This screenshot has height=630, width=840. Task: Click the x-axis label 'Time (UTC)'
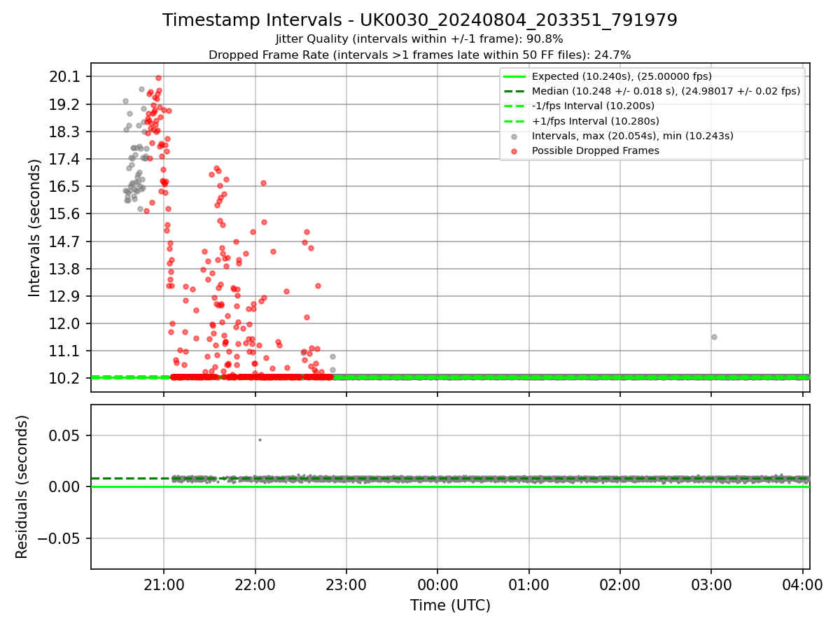pos(450,605)
